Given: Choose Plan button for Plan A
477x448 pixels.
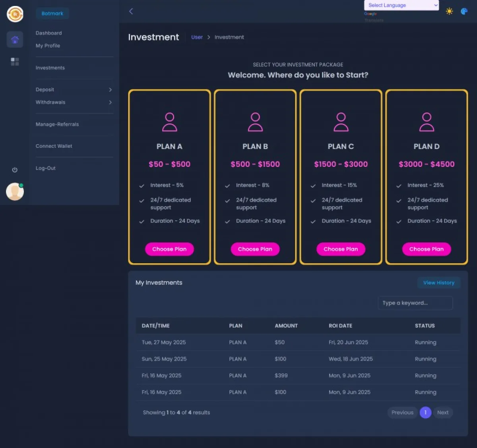Looking at the screenshot, I should tap(169, 249).
